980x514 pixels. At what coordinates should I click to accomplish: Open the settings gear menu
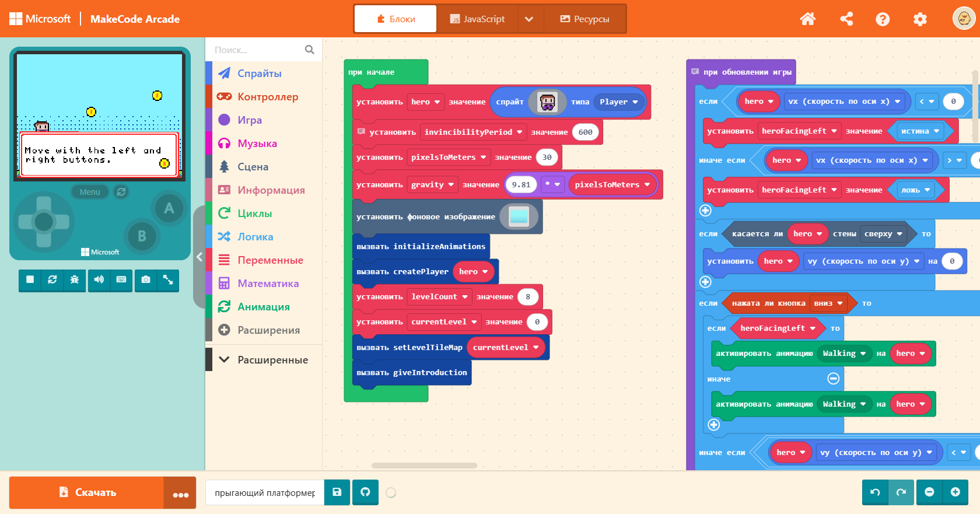pyautogui.click(x=920, y=19)
